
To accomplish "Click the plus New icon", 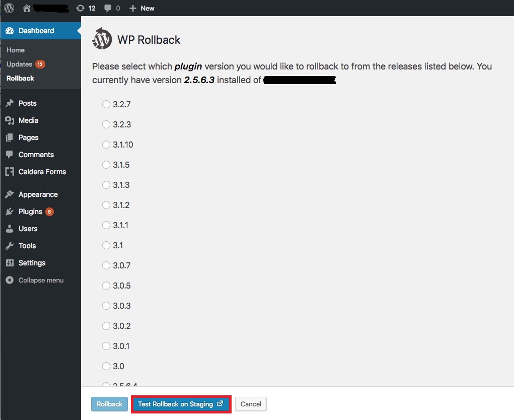I will point(133,8).
